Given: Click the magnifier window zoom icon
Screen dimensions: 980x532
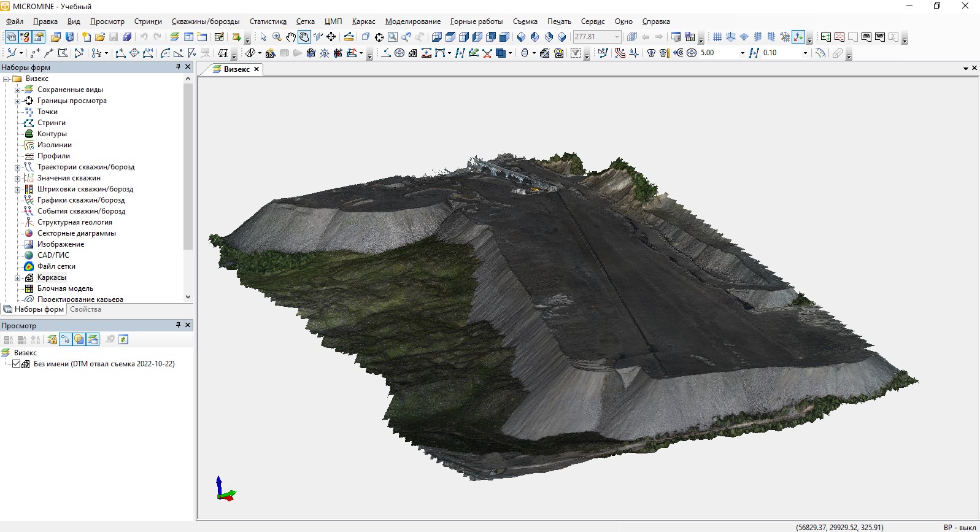Looking at the screenshot, I should tap(392, 37).
